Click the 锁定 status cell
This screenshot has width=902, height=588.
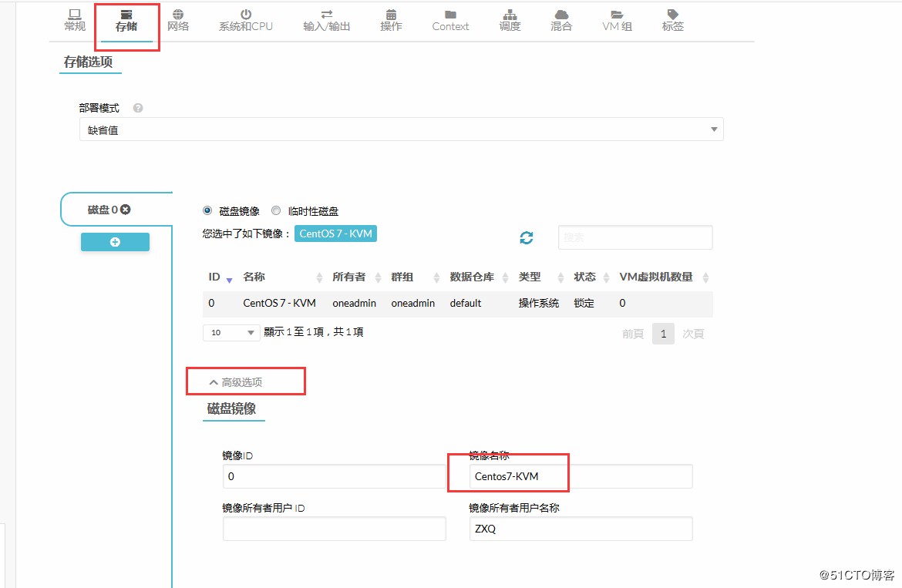click(584, 304)
